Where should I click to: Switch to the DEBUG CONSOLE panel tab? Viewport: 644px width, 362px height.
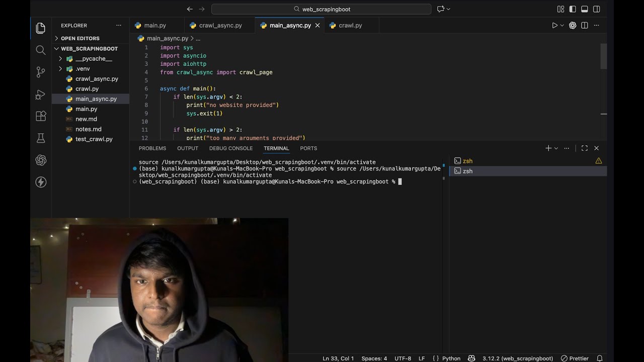231,148
